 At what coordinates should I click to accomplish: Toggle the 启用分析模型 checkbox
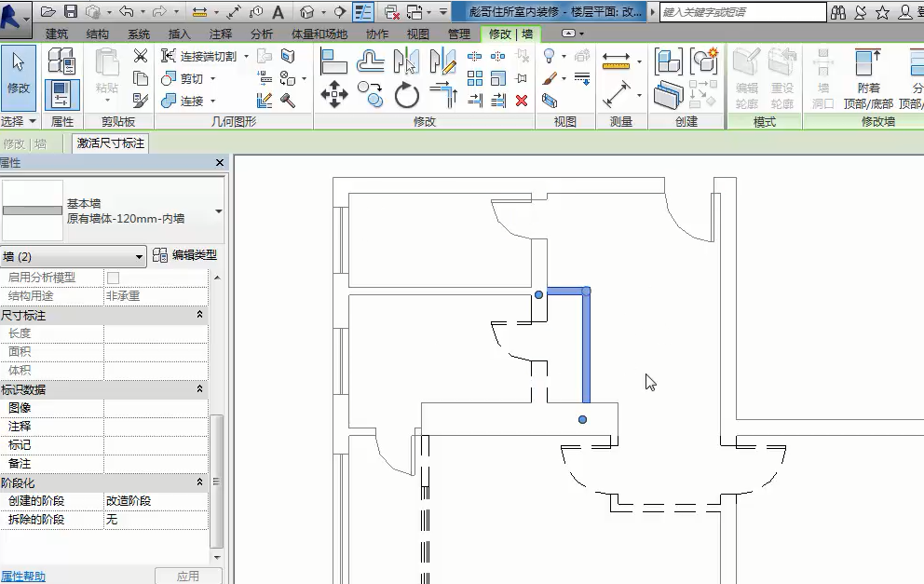click(114, 278)
